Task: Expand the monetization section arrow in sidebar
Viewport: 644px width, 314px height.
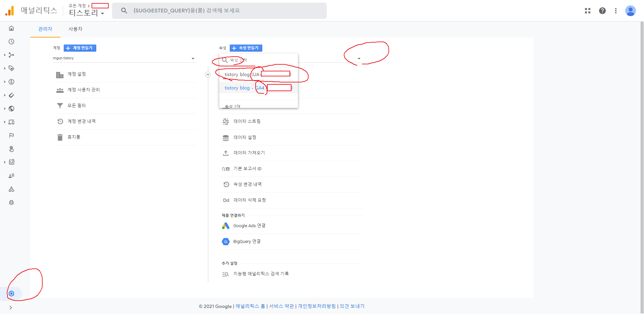Action: point(5,82)
